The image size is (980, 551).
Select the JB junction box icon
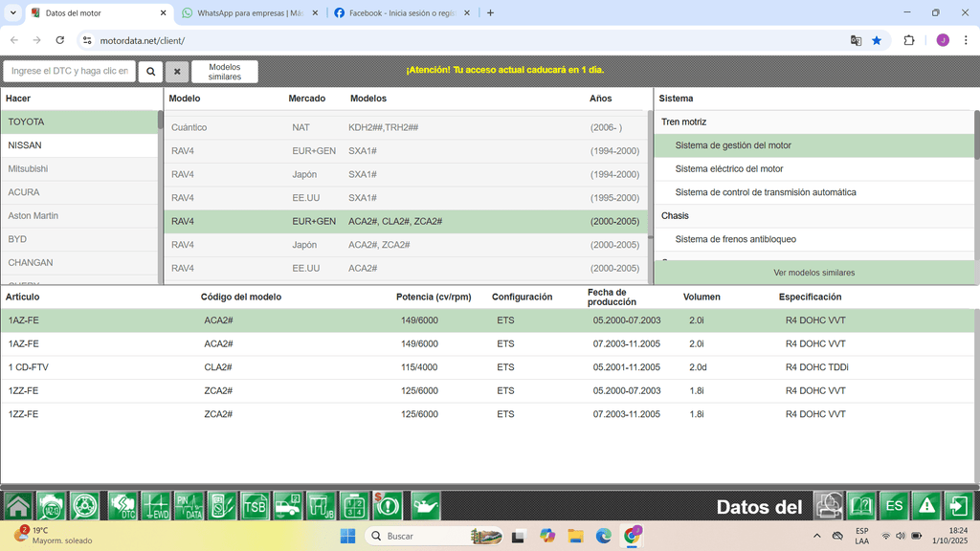coord(320,506)
